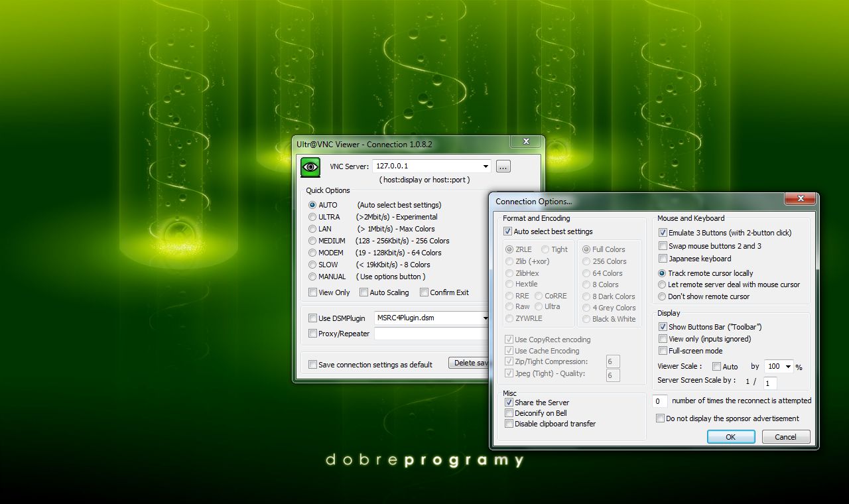
Task: Select the AUTO quick option
Action: coord(312,205)
